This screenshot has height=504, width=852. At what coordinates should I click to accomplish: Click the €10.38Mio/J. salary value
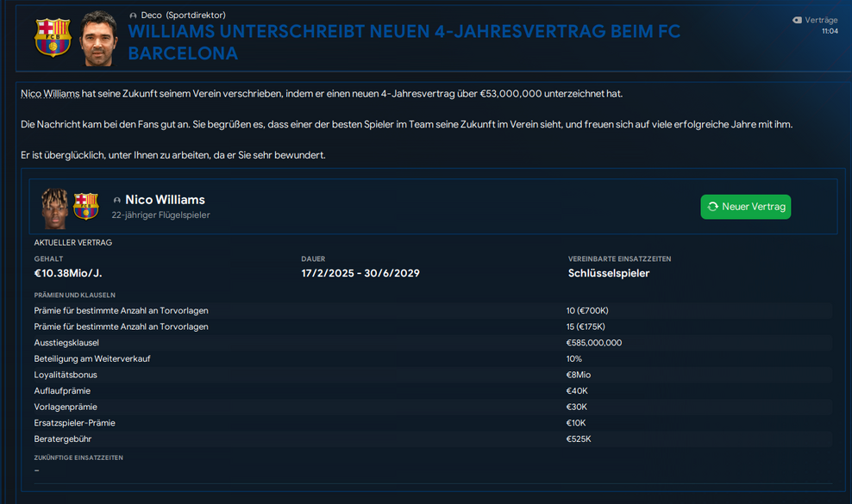coord(68,273)
